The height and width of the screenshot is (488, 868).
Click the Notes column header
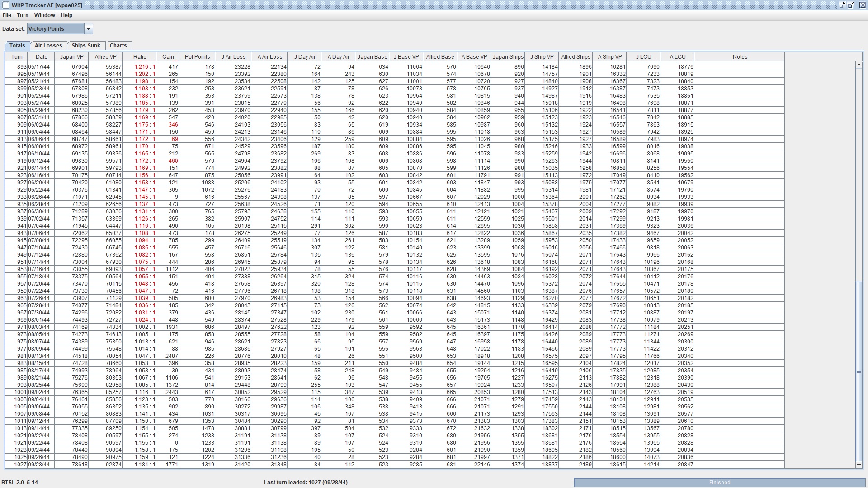pos(740,57)
